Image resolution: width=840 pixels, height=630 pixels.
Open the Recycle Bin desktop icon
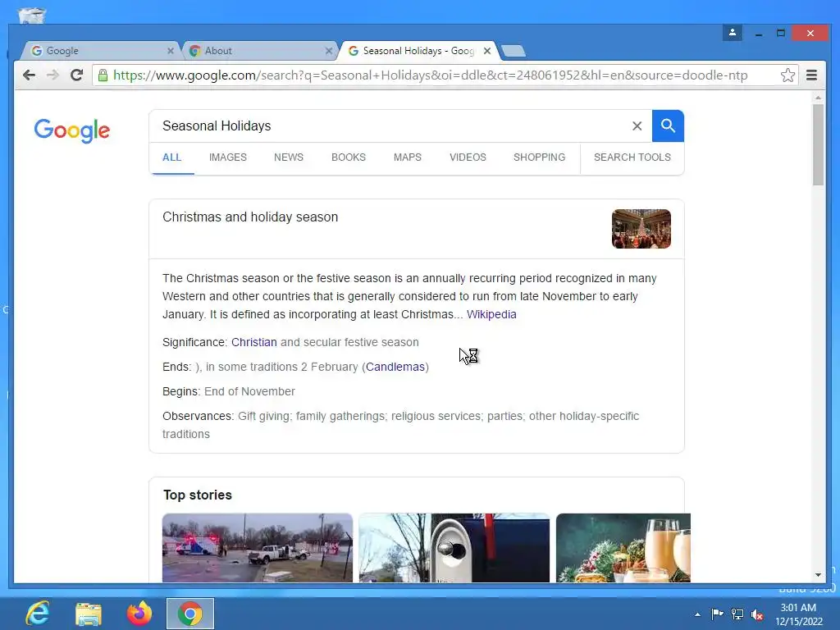pyautogui.click(x=32, y=15)
